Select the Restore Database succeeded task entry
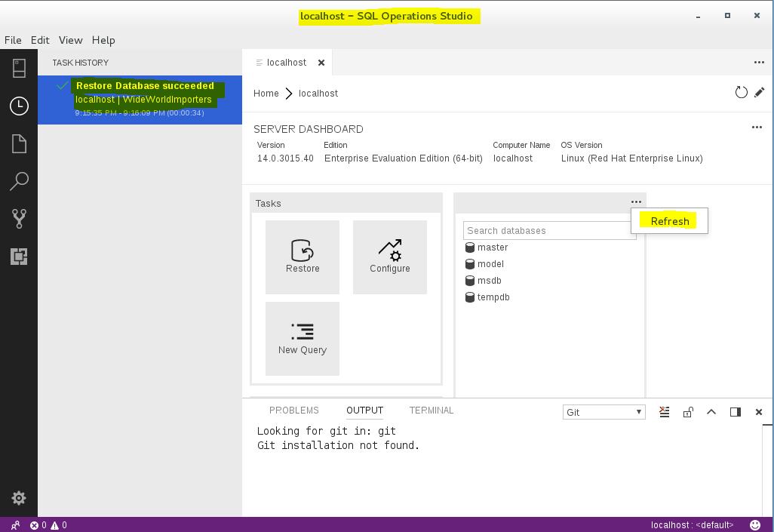 click(x=140, y=100)
